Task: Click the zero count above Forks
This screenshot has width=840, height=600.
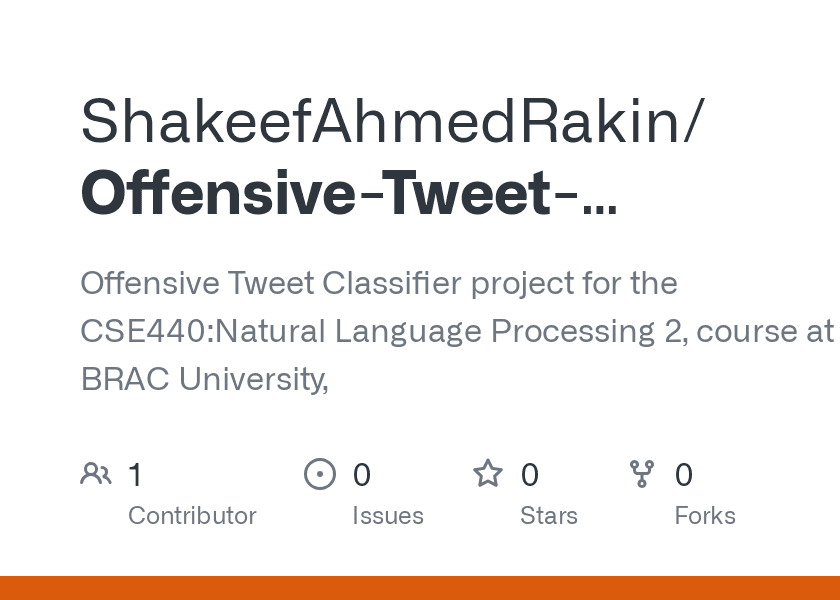Action: 684,474
